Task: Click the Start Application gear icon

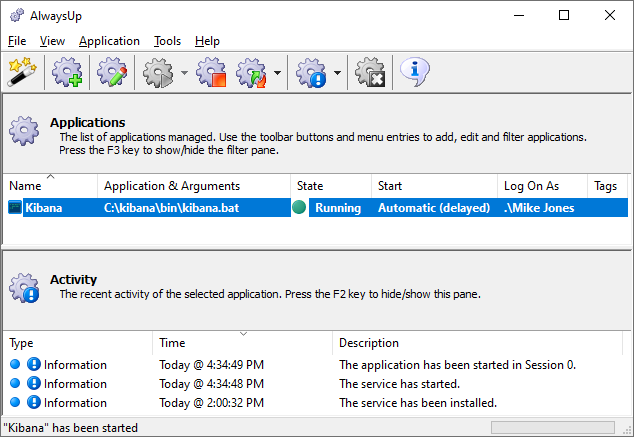Action: [x=158, y=72]
